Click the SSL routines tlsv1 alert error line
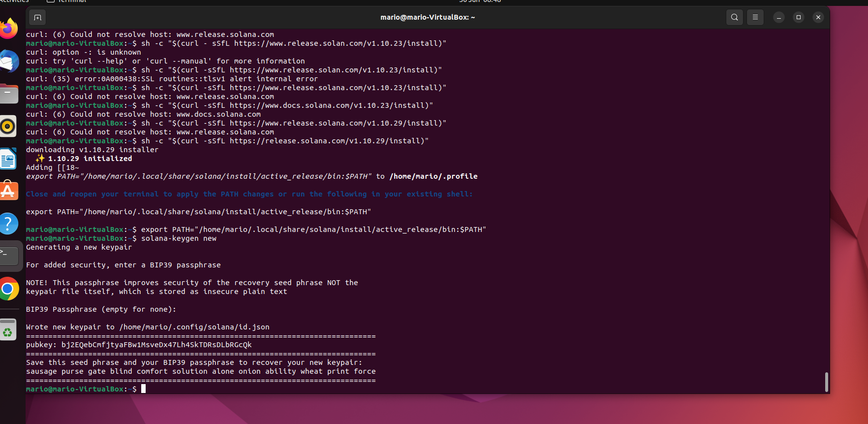 point(172,79)
